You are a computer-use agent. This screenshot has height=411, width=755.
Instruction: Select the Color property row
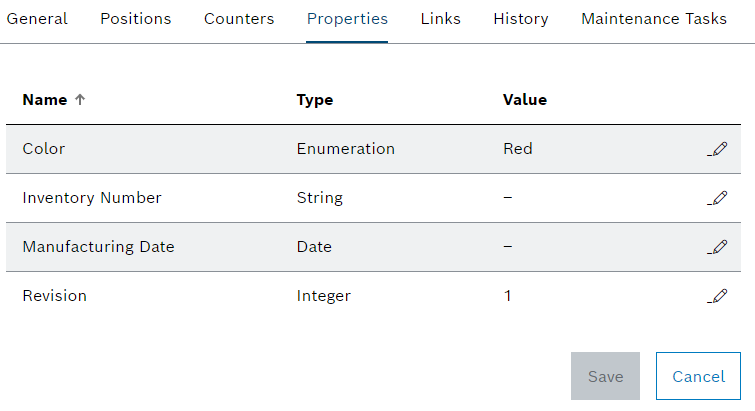(x=44, y=149)
